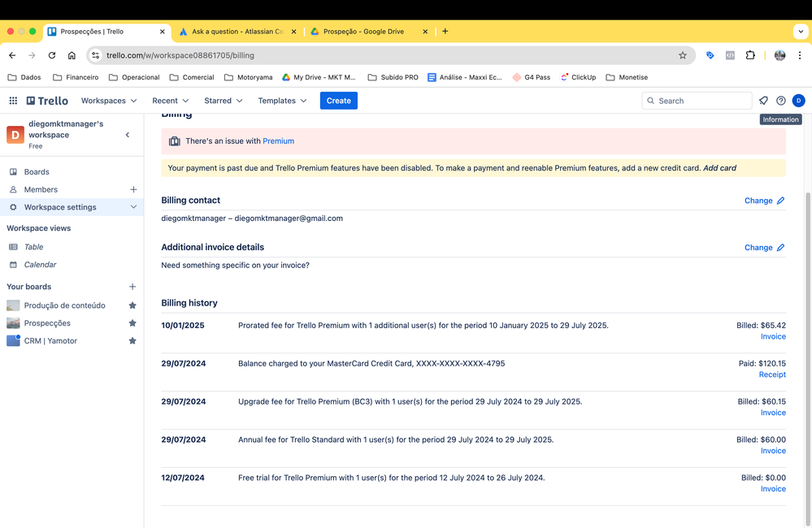Unstar the Prospecções board
This screenshot has height=528, width=812.
click(132, 323)
